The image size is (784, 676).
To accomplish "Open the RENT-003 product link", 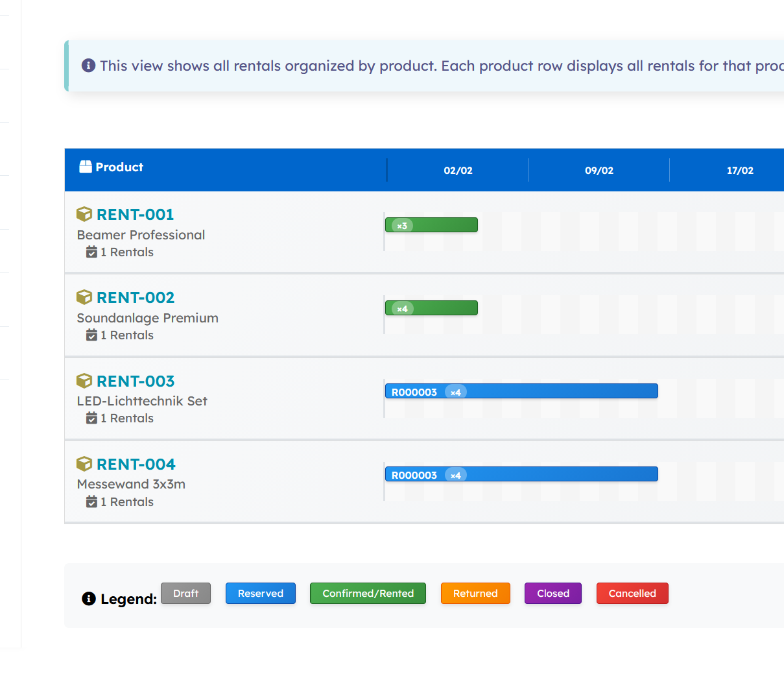I will coord(136,381).
